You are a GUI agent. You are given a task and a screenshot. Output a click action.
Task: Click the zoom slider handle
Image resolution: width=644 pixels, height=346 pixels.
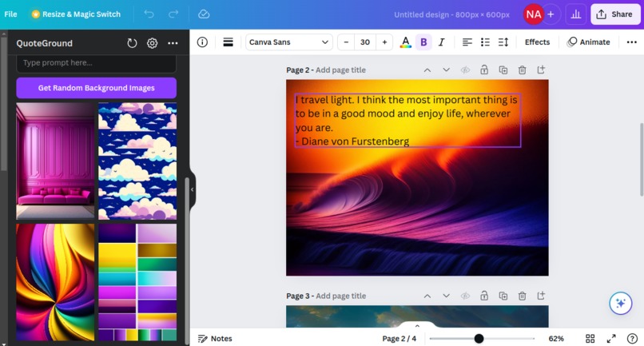click(479, 339)
